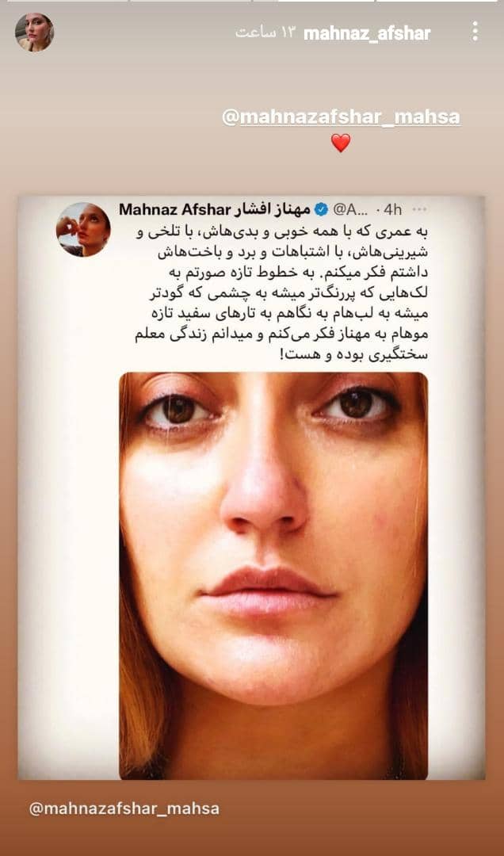The image size is (504, 856).
Task: Jump to the second story progress segment
Action: coord(190,1)
